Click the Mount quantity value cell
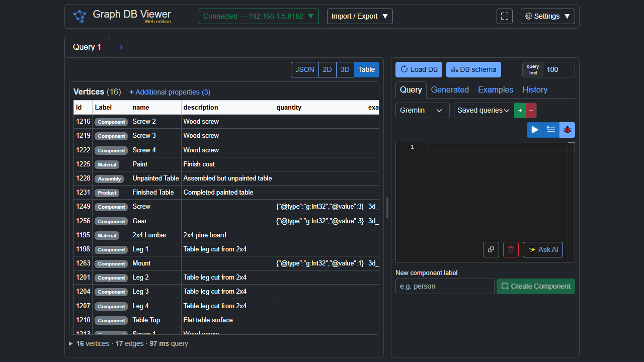644x362 pixels. pyautogui.click(x=320, y=263)
